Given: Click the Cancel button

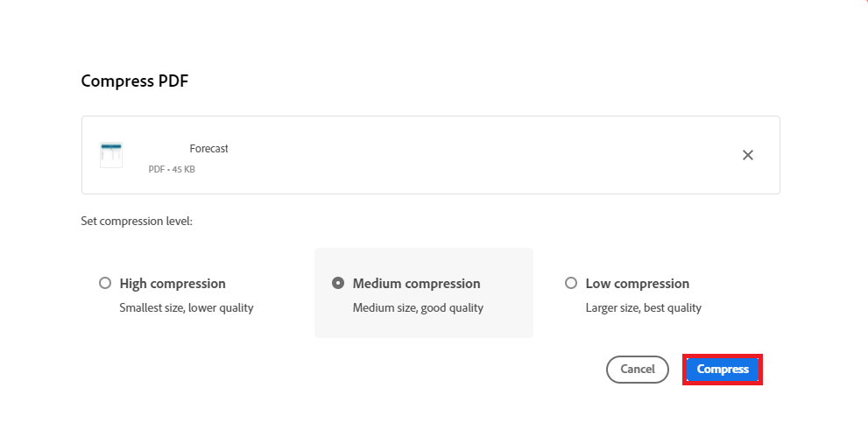Looking at the screenshot, I should [637, 369].
